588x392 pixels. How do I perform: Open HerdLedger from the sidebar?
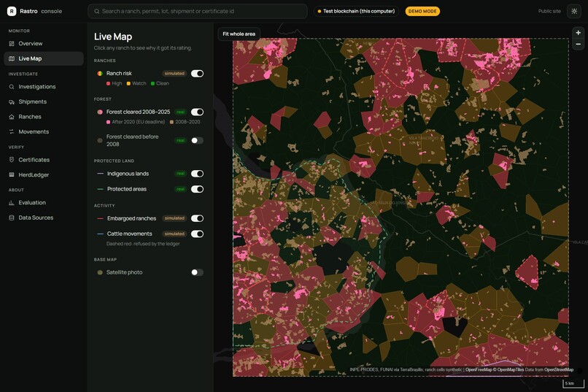(x=44, y=174)
